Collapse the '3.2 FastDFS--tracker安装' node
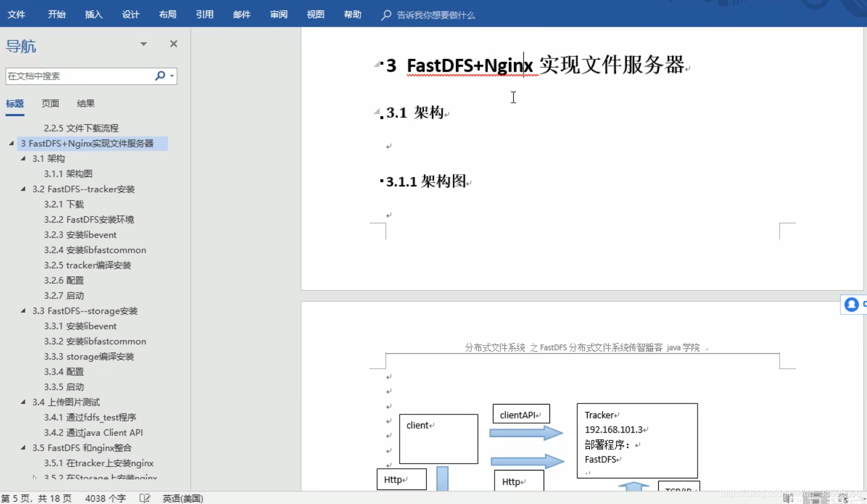Image resolution: width=867 pixels, height=504 pixels. 23,189
